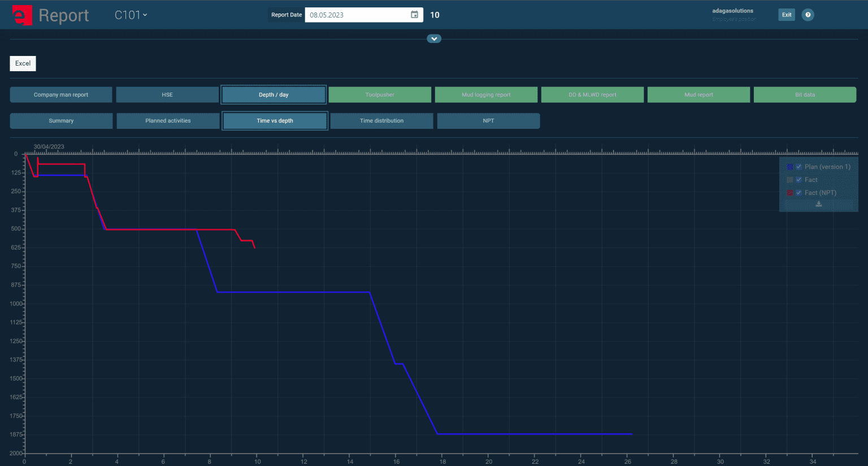Switch to the NPT sub-tab
The height and width of the screenshot is (466, 868).
pos(488,120)
